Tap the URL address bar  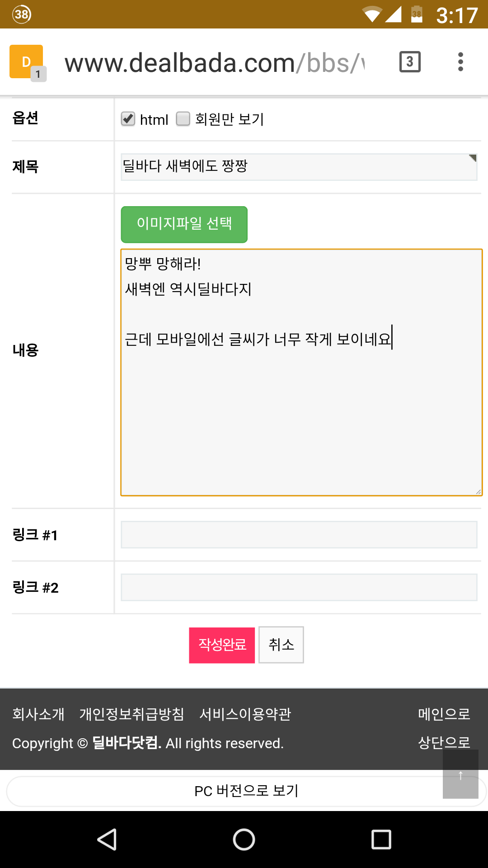tap(215, 63)
